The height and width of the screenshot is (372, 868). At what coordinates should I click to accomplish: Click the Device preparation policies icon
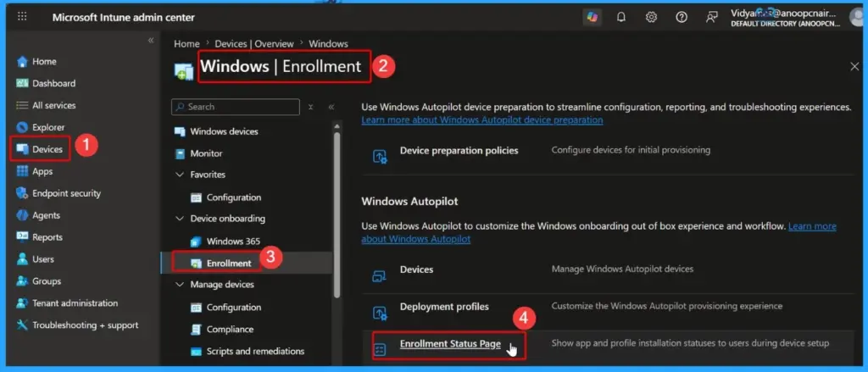pos(380,158)
